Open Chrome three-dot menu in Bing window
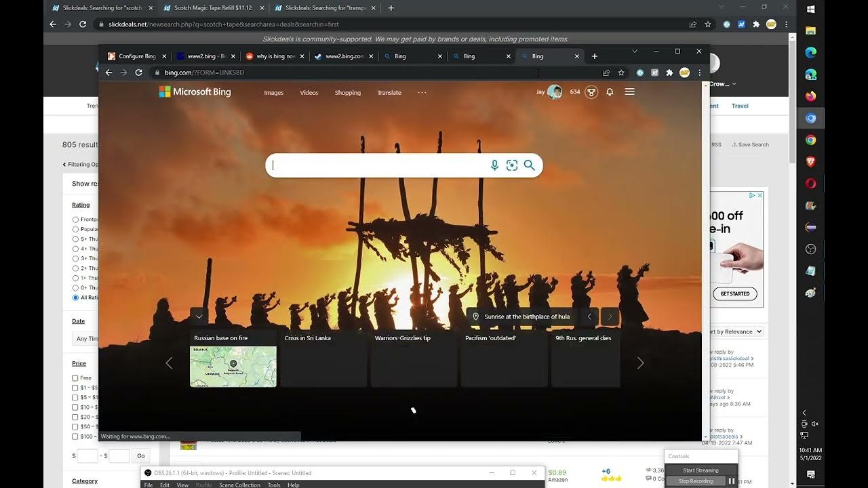The height and width of the screenshot is (488, 868). (699, 73)
